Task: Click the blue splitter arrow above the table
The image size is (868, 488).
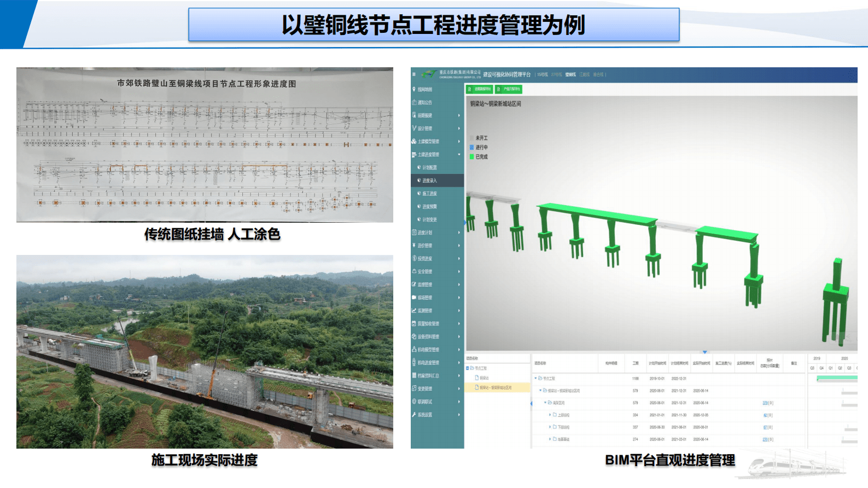Action: coord(704,352)
